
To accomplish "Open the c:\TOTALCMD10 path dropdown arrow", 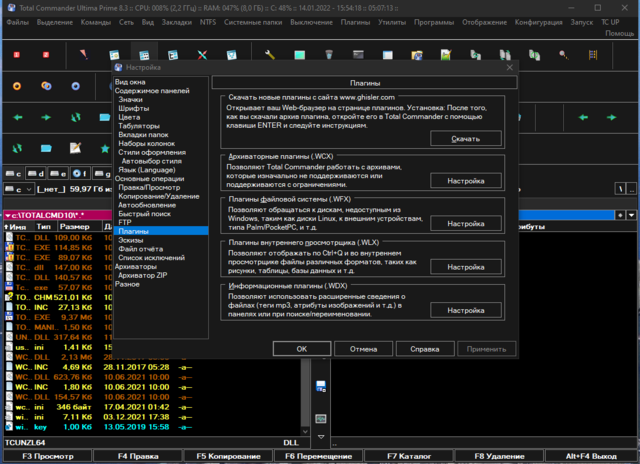I will pyautogui.click(x=7, y=215).
